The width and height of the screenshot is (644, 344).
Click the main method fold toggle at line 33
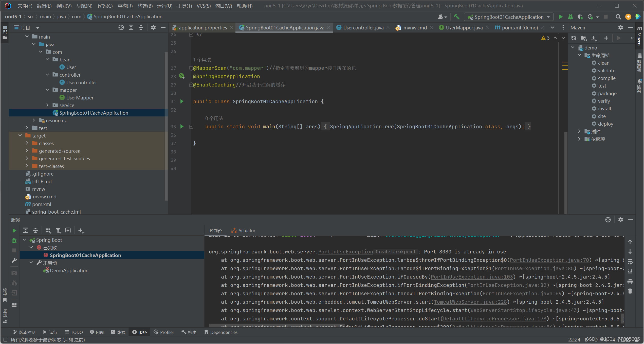coord(191,127)
